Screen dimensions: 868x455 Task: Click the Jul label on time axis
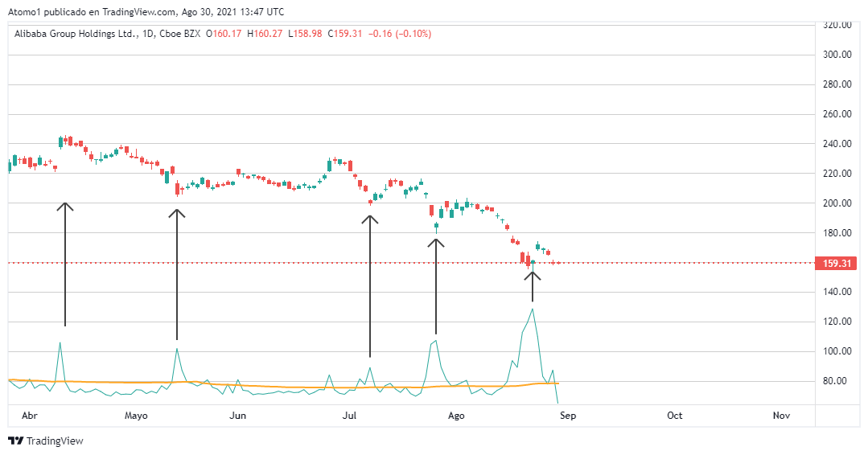coord(349,416)
